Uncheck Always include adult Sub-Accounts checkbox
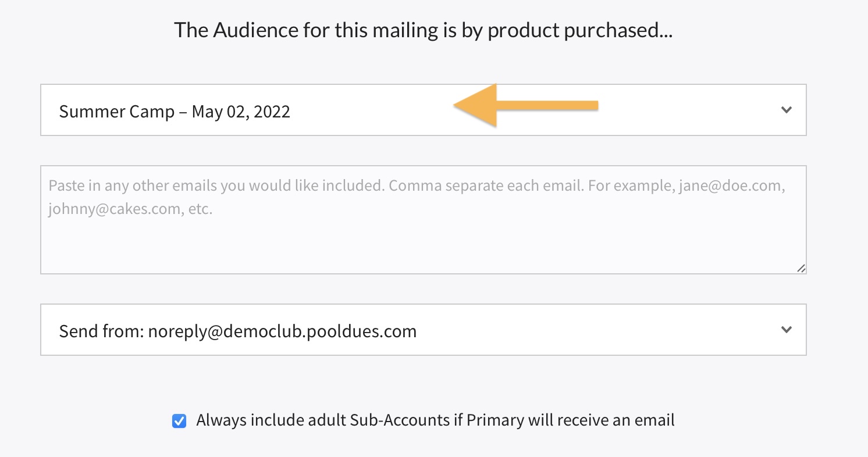The height and width of the screenshot is (457, 868). [x=179, y=420]
